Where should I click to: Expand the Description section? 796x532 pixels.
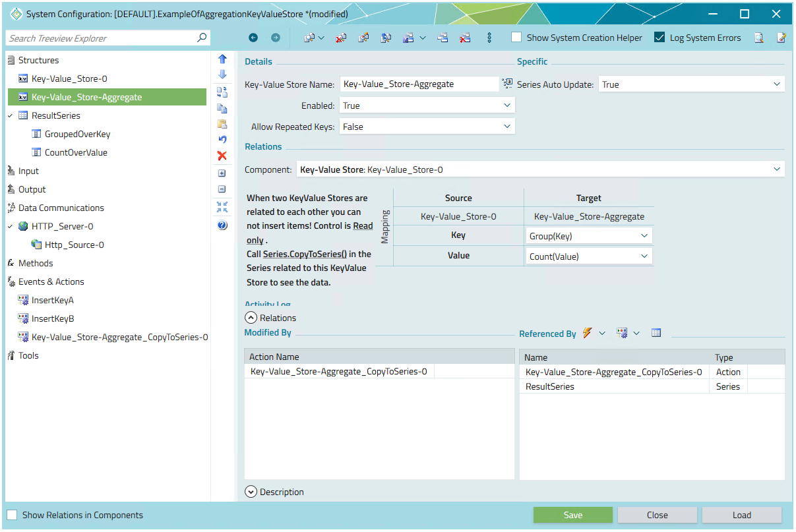251,492
